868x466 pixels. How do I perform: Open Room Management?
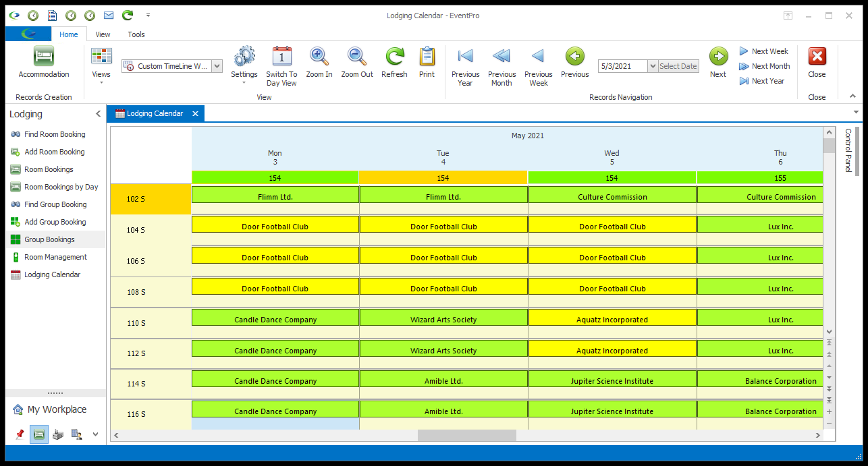[x=55, y=257]
